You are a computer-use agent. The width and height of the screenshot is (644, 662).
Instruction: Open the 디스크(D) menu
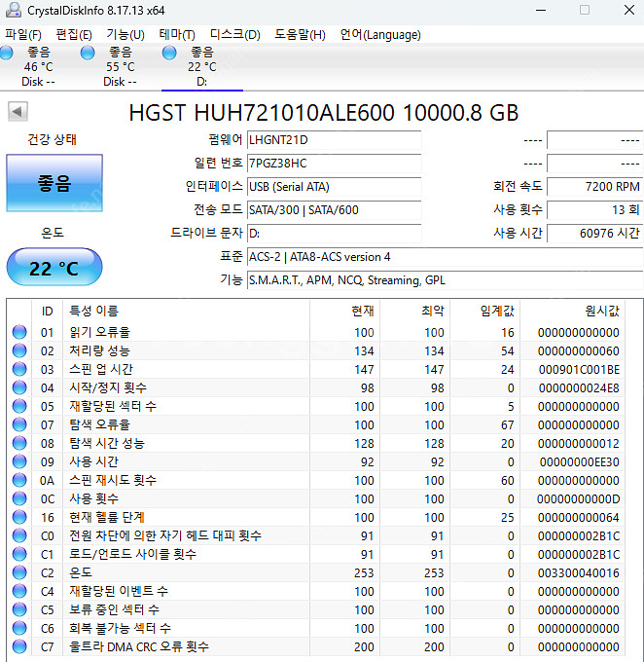235,34
